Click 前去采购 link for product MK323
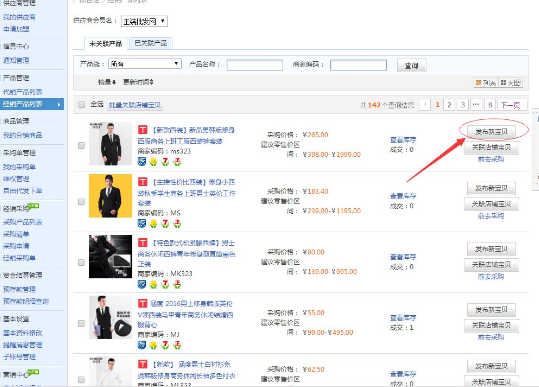The height and width of the screenshot is (387, 539). tap(491, 277)
